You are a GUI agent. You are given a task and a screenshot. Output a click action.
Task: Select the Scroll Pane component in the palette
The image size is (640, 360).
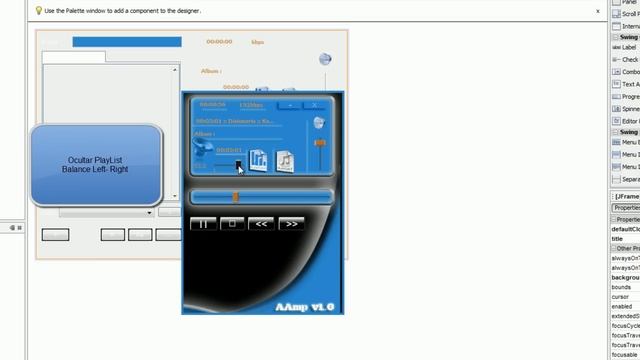[625, 14]
